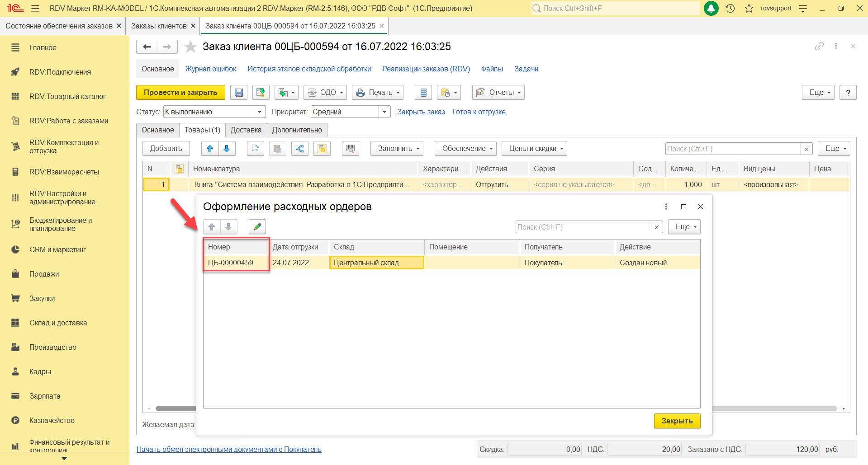This screenshot has width=868, height=465.
Task: Click the split row icon in goods toolbar
Action: 299,149
